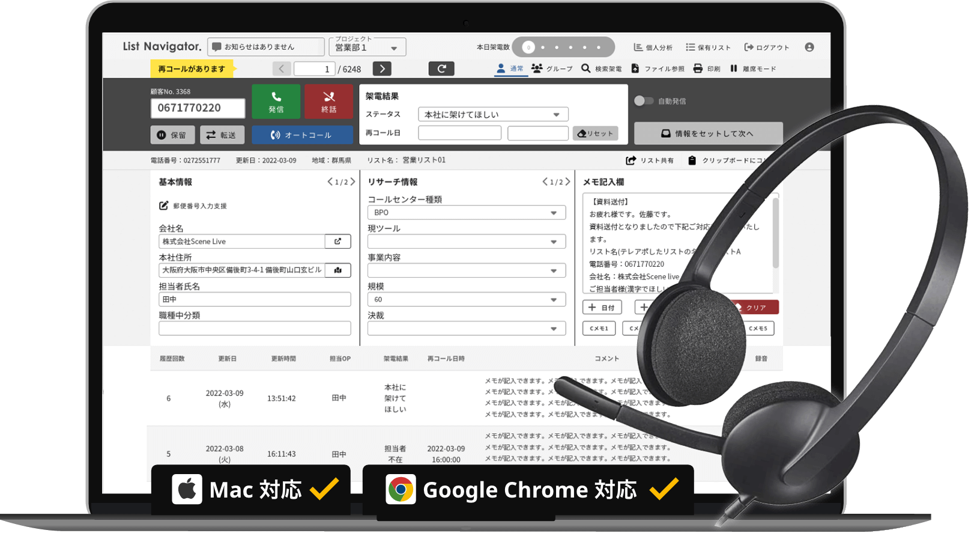Click the 担当者氏名 field showing 田中
This screenshot has width=980, height=536.
255,299
